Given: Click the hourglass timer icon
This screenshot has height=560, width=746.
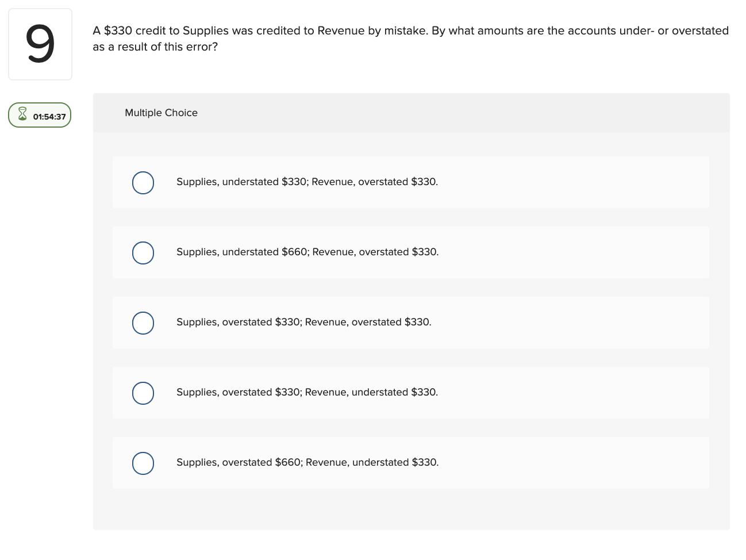Looking at the screenshot, I should (x=22, y=114).
